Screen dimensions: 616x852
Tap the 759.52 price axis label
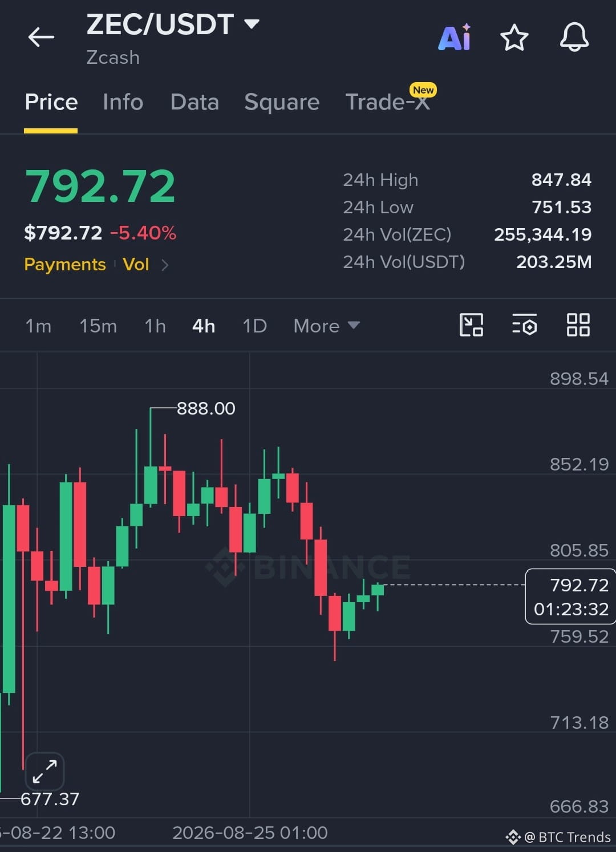click(x=579, y=636)
